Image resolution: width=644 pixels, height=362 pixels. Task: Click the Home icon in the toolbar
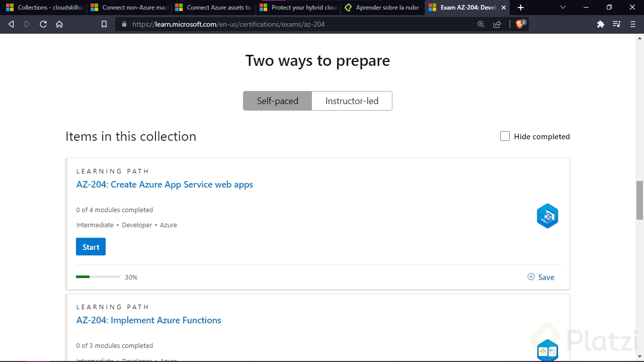(59, 24)
